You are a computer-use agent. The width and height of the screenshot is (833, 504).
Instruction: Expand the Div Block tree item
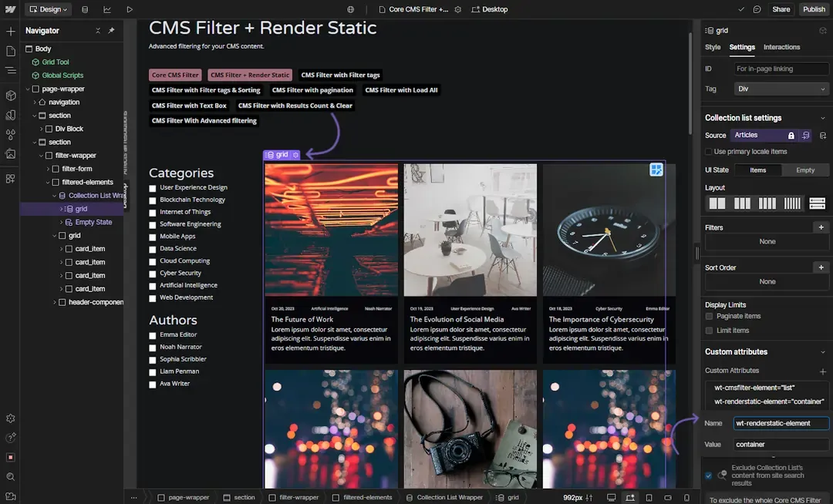[42, 129]
